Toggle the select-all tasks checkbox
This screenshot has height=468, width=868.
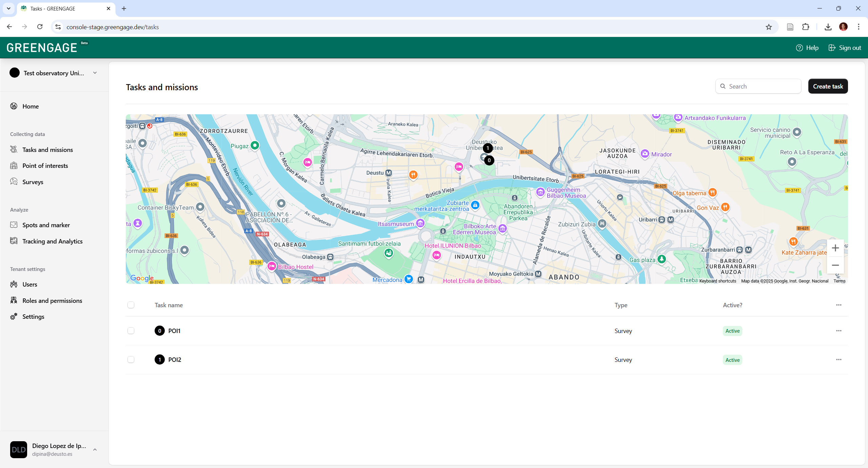tap(131, 305)
